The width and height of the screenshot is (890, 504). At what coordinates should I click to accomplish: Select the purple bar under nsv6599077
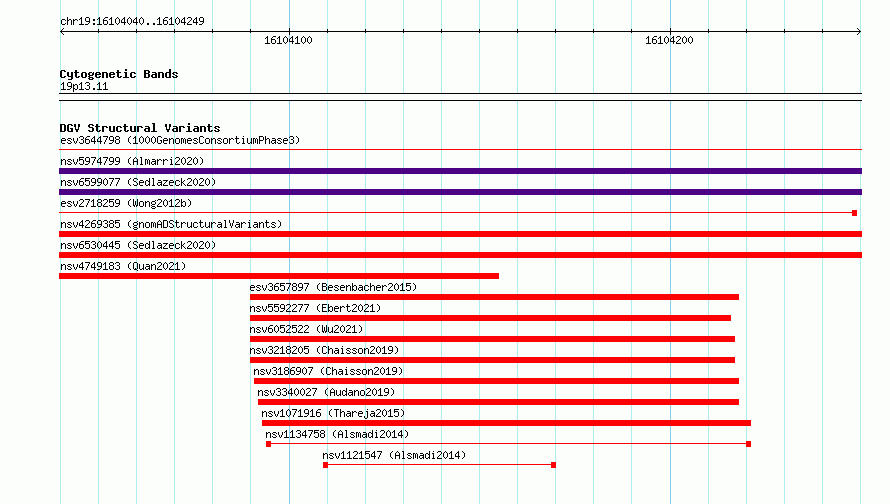(460, 192)
